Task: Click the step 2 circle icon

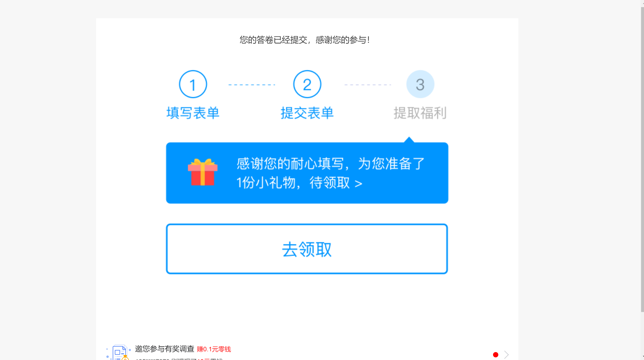Action: coord(307,84)
